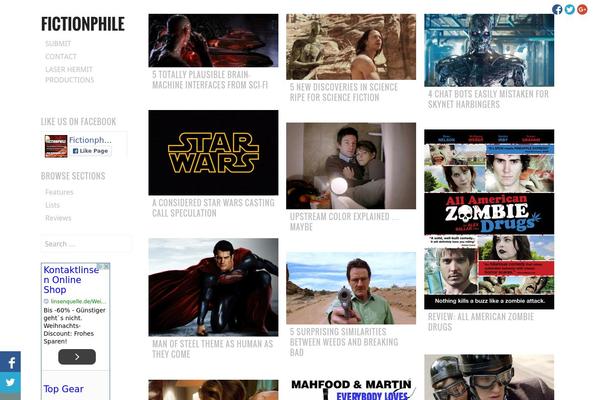Open the Upstream Color article image
The height and width of the screenshot is (400, 600).
point(351,166)
